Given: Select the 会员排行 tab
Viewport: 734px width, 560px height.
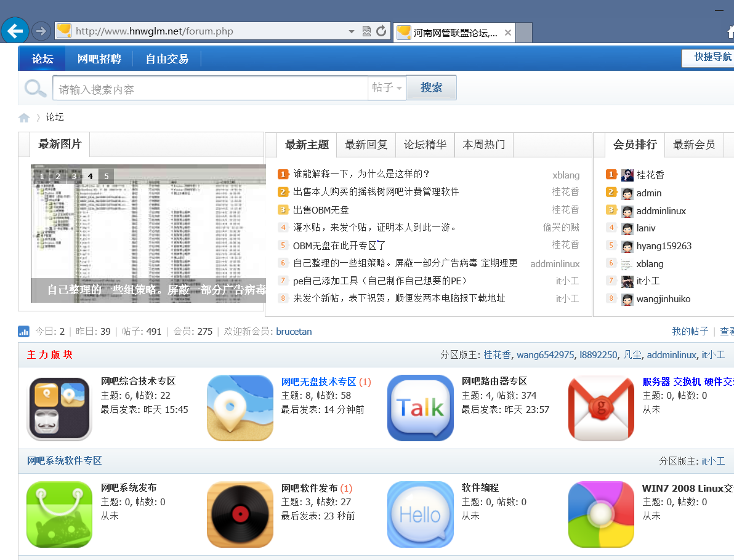Looking at the screenshot, I should tap(635, 145).
